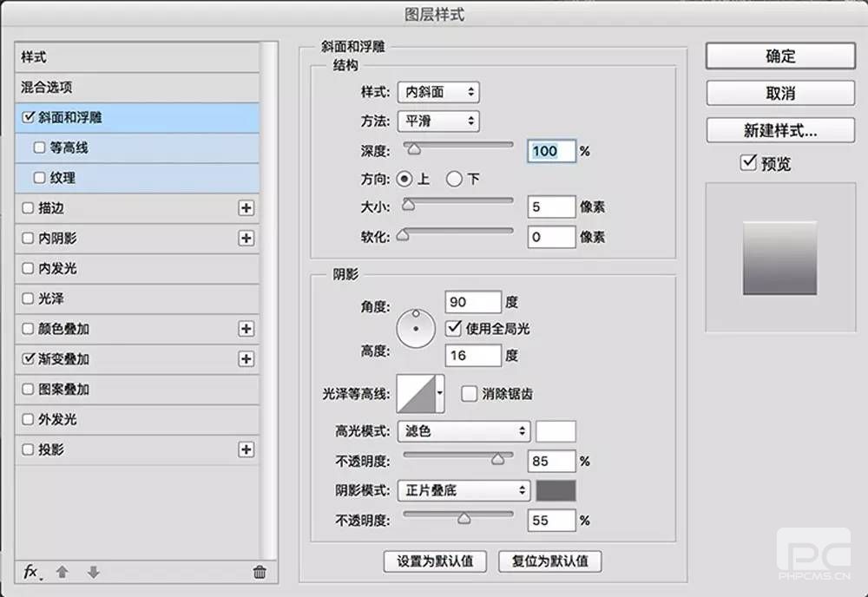
Task: Click the plus icon next to 投影
Action: pyautogui.click(x=247, y=449)
